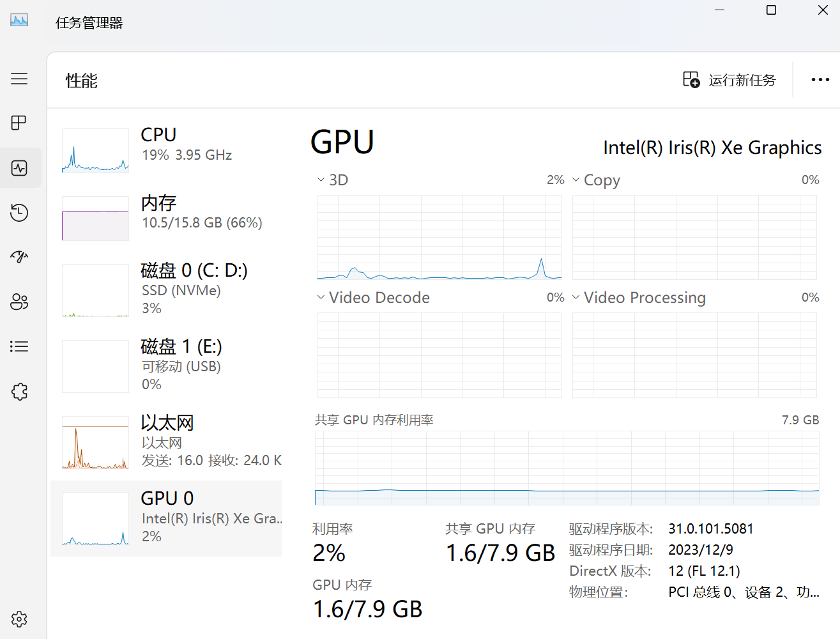Viewport: 840px width, 639px height.
Task: Click the 磁盘 0 mini graph thumbnail
Action: coord(95,290)
